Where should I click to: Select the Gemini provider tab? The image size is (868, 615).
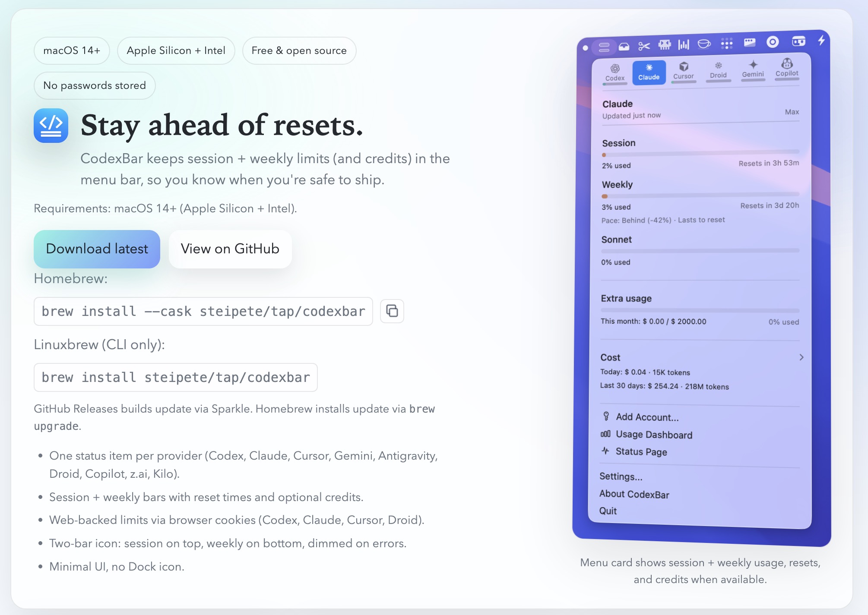point(753,69)
